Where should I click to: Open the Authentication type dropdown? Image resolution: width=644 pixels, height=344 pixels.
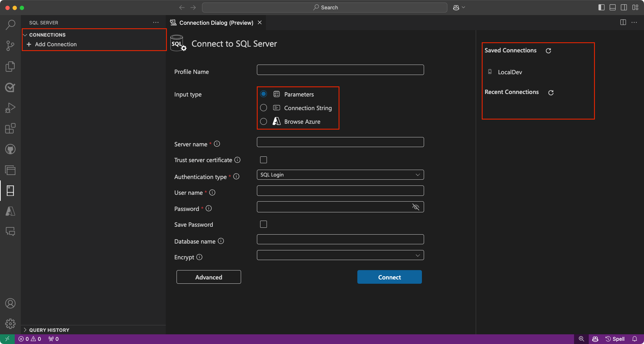[x=340, y=175]
